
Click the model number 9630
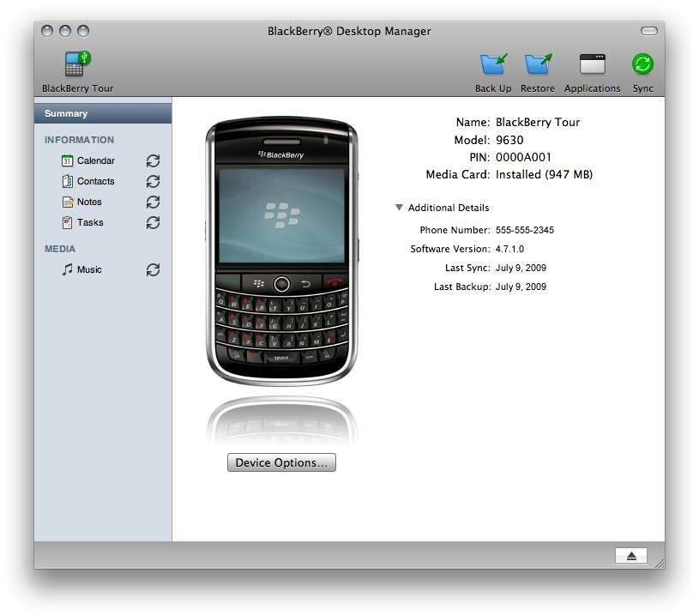pyautogui.click(x=509, y=140)
